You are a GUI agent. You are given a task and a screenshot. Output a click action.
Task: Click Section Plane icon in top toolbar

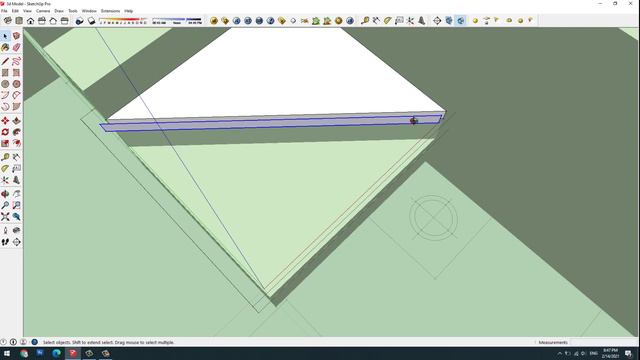point(437,20)
